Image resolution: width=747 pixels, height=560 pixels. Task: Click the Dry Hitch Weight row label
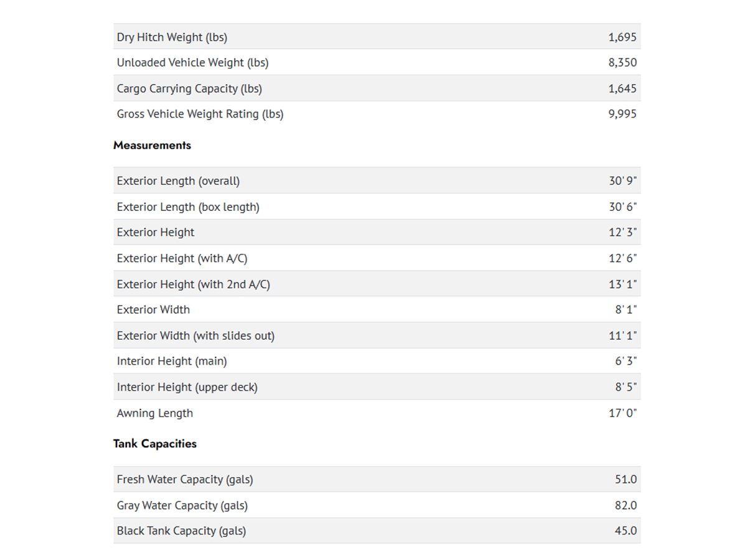click(172, 37)
